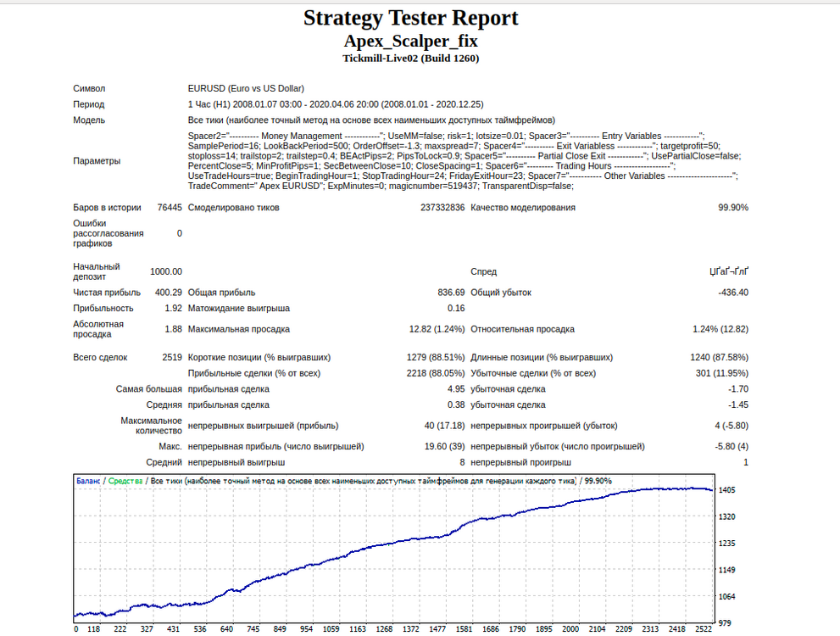Click the chart x-axis label '2522'
The image size is (840, 636).
coord(704,629)
